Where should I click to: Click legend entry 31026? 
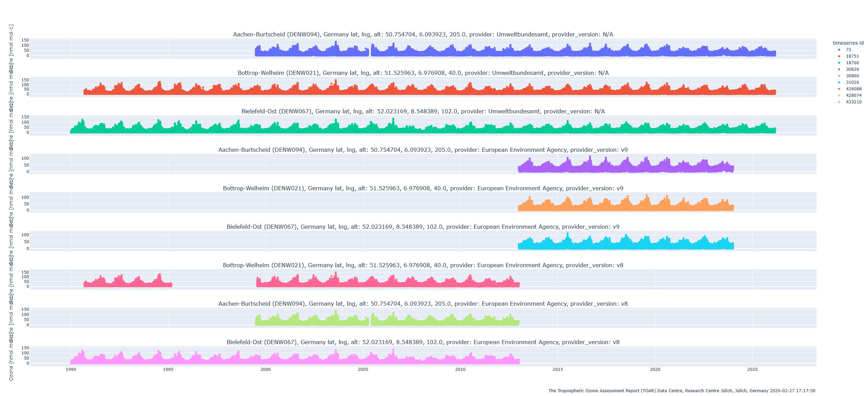point(852,82)
